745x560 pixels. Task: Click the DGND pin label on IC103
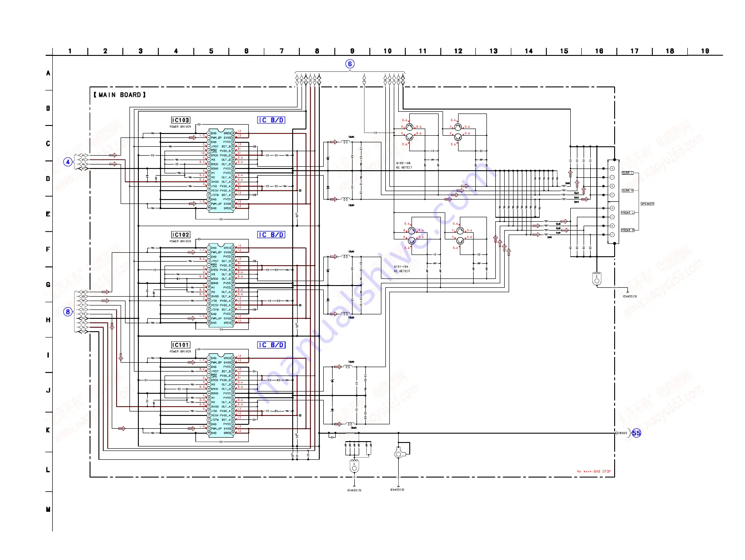point(215,169)
